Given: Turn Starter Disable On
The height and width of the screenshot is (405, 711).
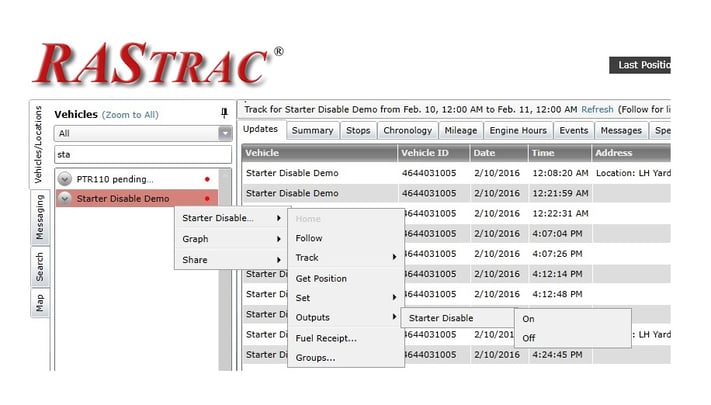Looking at the screenshot, I should click(x=529, y=319).
